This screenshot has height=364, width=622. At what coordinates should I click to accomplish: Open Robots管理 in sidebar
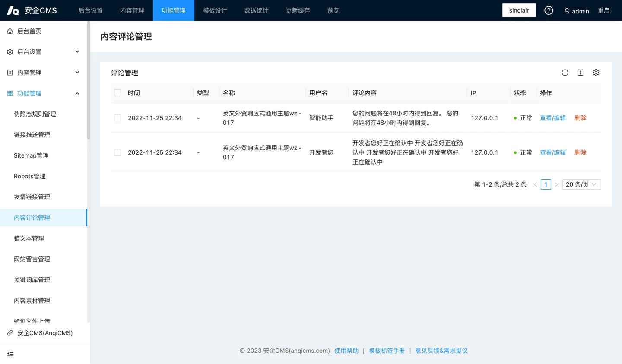point(43,176)
